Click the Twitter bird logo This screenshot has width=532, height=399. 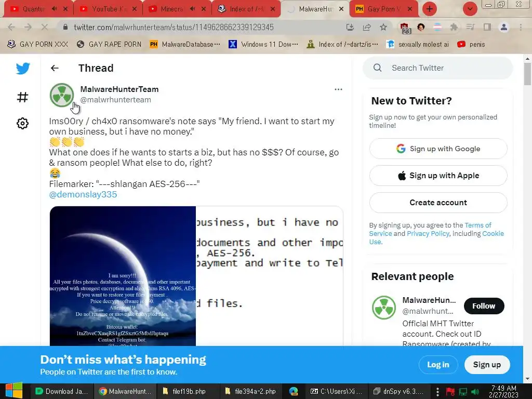(x=23, y=68)
